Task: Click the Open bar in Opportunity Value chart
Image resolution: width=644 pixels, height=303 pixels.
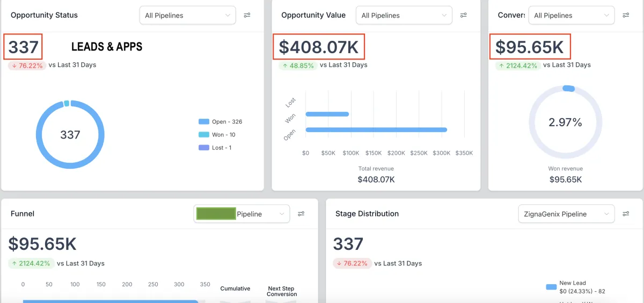Action: (x=376, y=129)
